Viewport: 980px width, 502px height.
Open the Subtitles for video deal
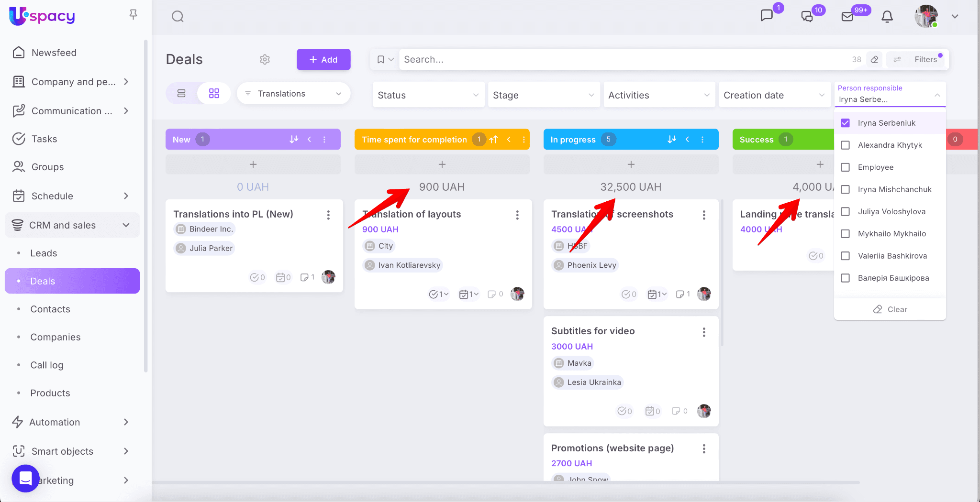[x=593, y=331]
